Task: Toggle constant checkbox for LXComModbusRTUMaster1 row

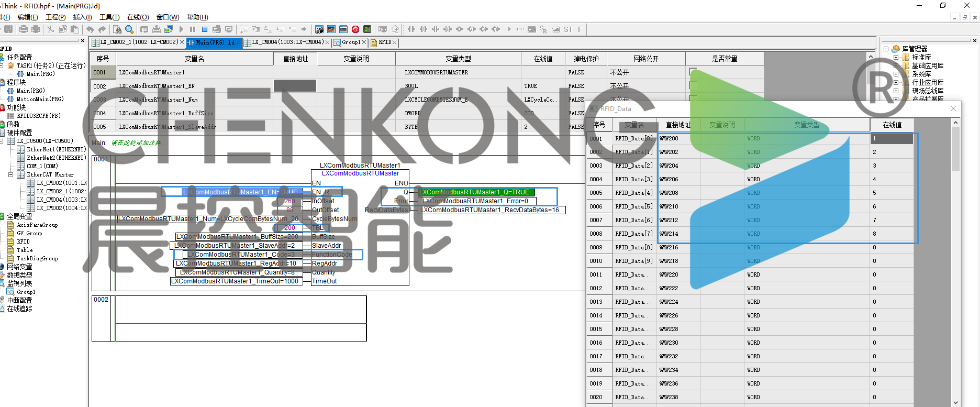Action: (693, 72)
